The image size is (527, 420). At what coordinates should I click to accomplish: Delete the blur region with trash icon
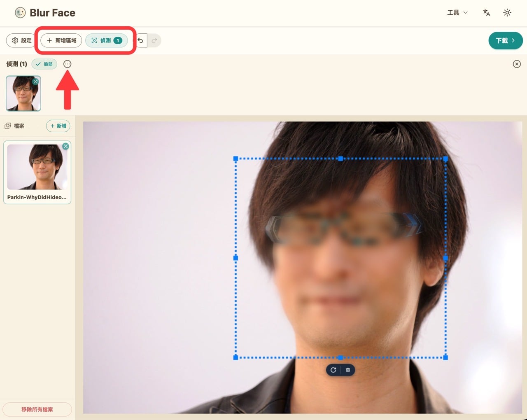click(x=348, y=370)
